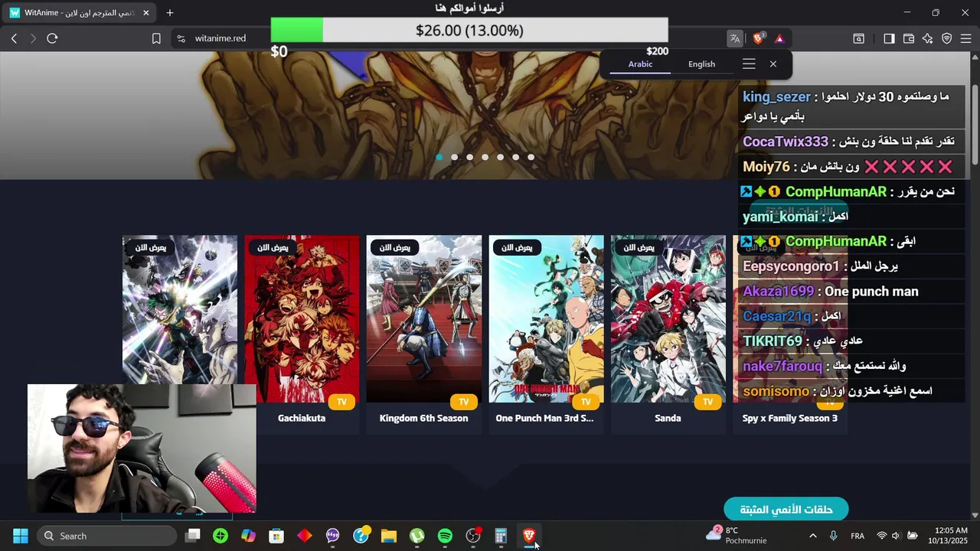
Task: Open the weather widget showing 8°C
Action: tap(737, 536)
